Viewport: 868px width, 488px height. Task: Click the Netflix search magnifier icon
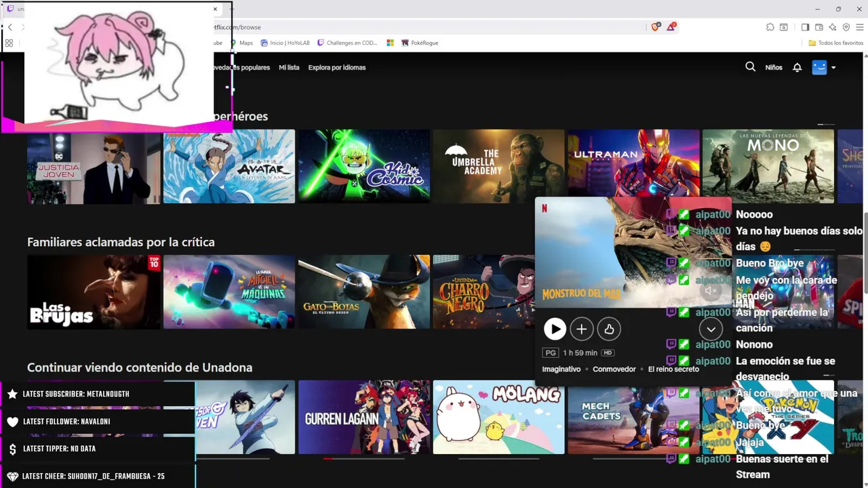(x=750, y=67)
